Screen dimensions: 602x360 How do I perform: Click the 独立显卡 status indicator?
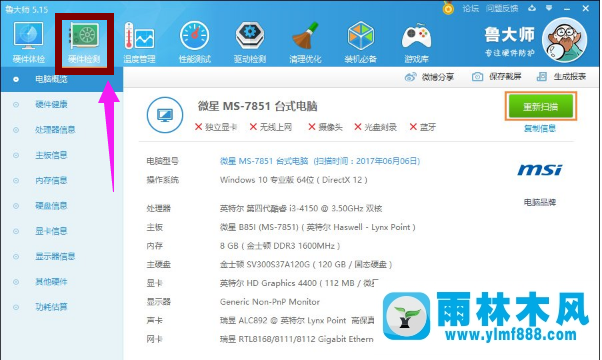click(216, 127)
